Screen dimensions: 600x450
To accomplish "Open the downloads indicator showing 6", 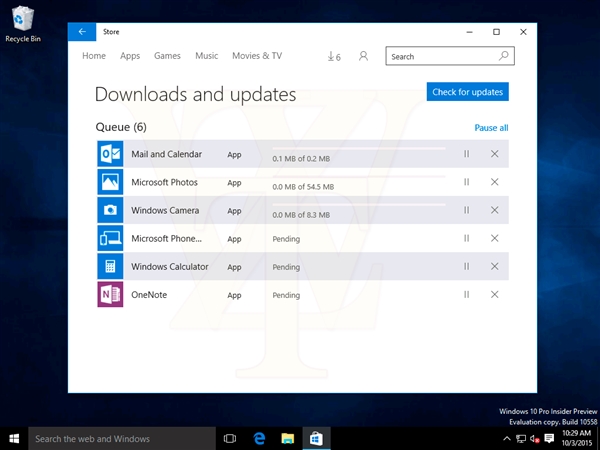I will click(x=334, y=57).
